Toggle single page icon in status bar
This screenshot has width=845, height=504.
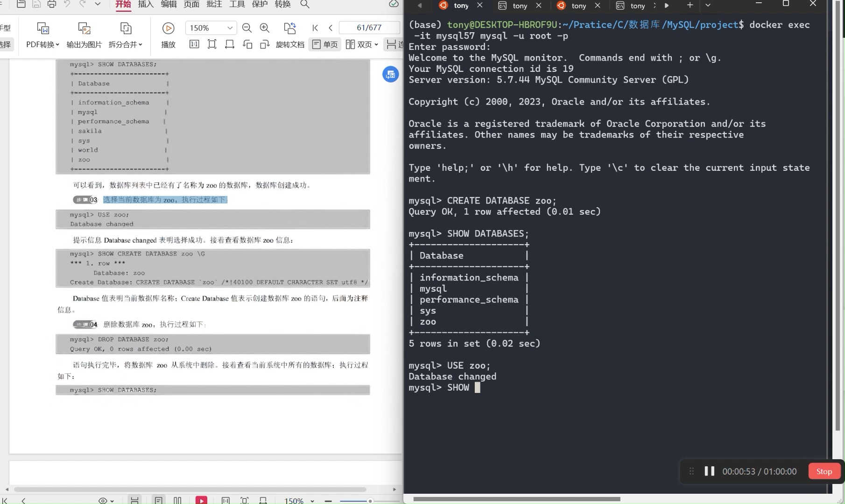(159, 500)
